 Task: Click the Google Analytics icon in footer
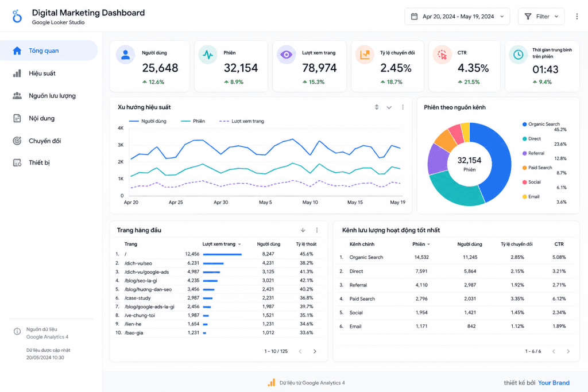[271, 383]
